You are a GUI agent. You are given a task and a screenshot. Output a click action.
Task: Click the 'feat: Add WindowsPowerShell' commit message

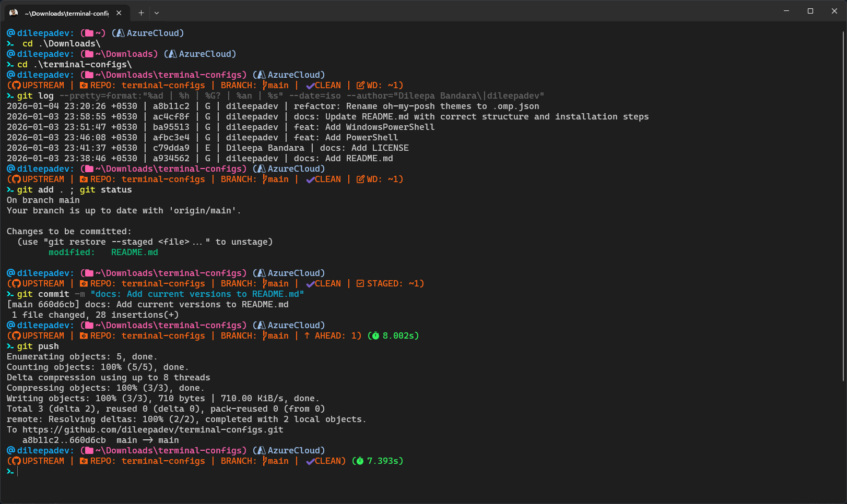tap(364, 127)
